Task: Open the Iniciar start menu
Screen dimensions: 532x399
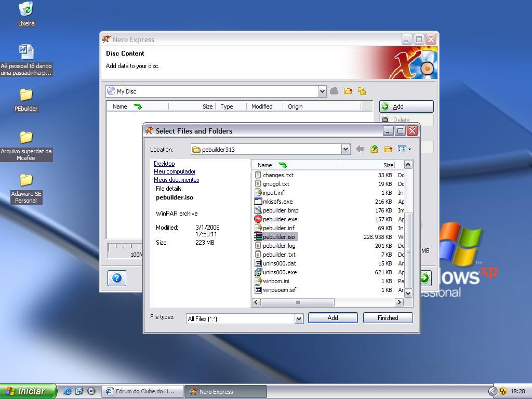Action: click(x=28, y=391)
